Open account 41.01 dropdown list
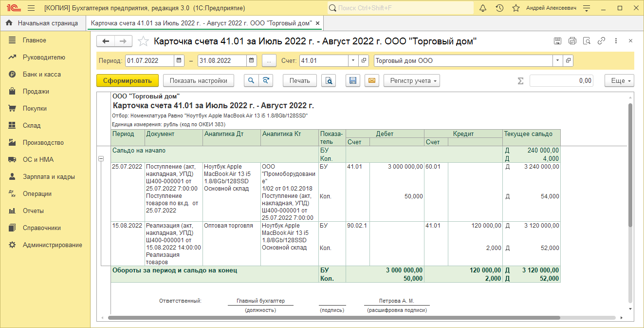Screen dimensions: 644x328 (x=353, y=61)
